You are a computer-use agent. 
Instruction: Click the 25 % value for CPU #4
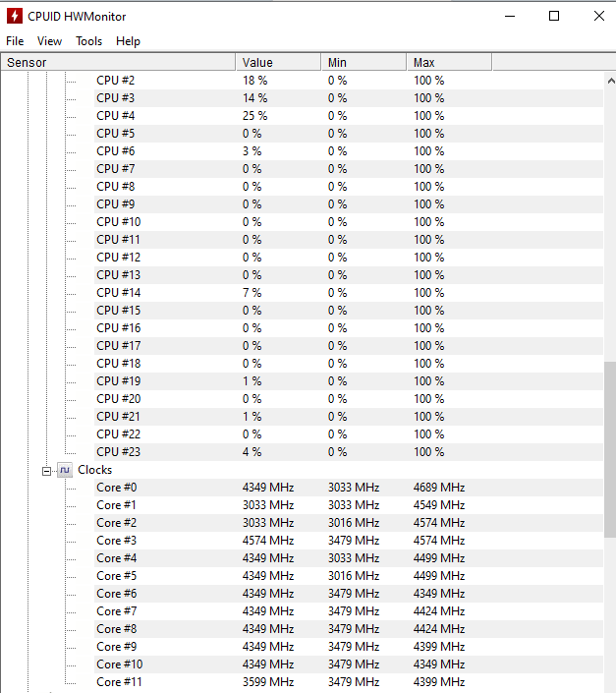(254, 116)
